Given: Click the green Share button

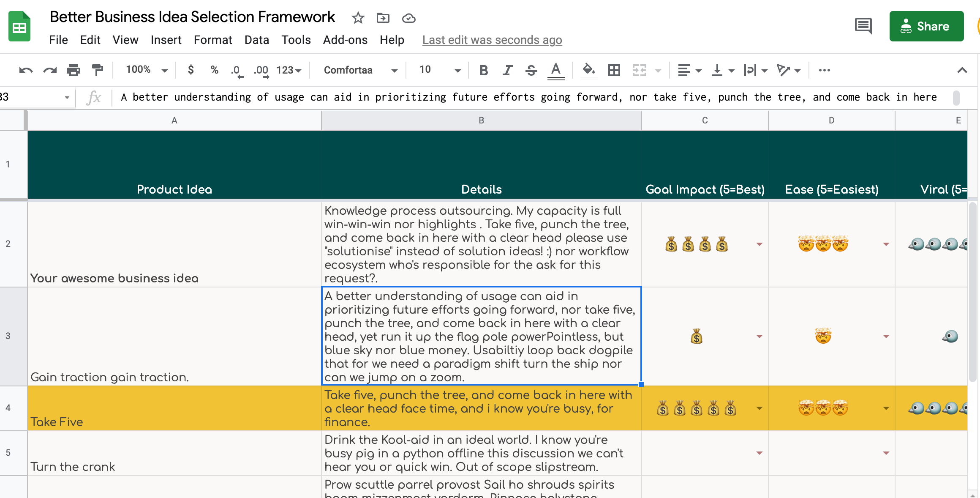Looking at the screenshot, I should coord(926,26).
